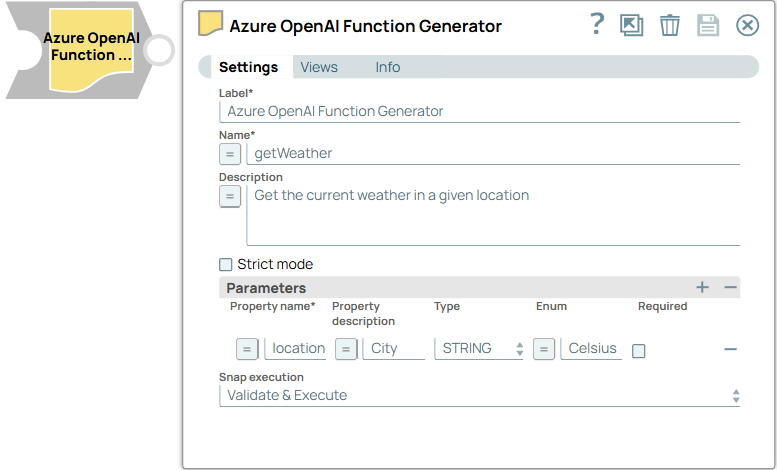Toggle expression button for Property name location
777x470 pixels.
(247, 349)
